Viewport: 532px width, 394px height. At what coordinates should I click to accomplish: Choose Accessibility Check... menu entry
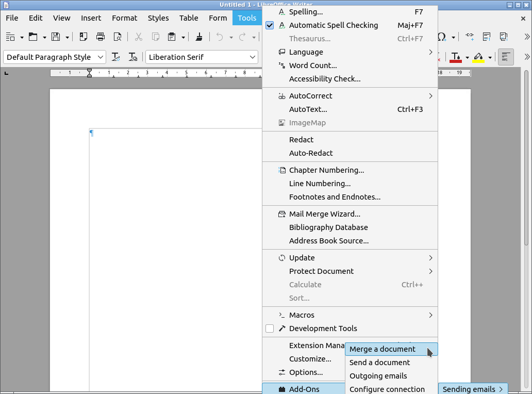click(x=350, y=79)
